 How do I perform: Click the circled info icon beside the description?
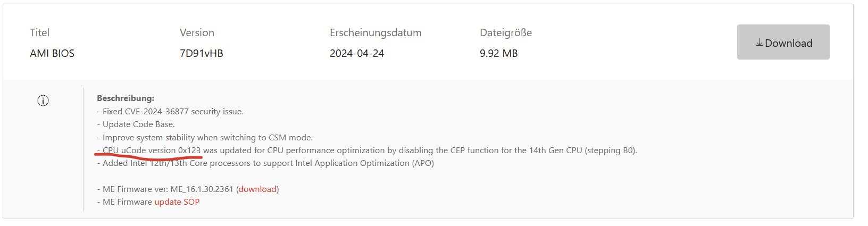click(x=43, y=101)
